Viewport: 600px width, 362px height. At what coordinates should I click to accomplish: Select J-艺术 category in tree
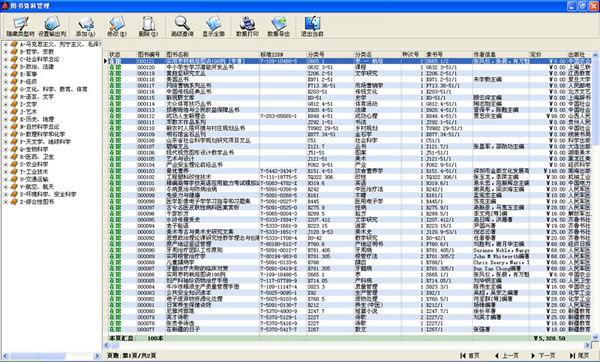click(28, 112)
